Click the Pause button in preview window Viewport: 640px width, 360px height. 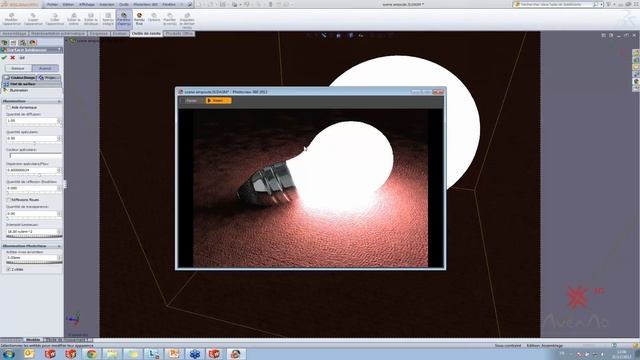click(x=191, y=100)
